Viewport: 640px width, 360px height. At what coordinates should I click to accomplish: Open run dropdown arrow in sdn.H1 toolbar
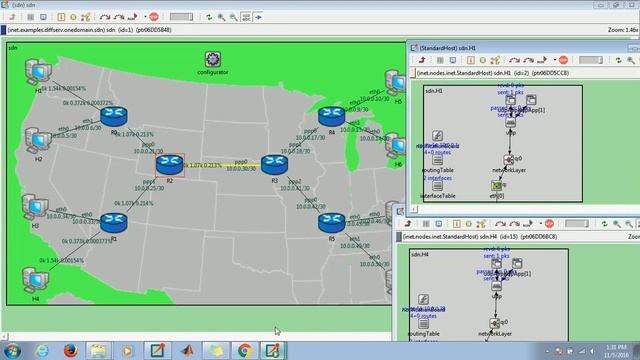[x=555, y=60]
